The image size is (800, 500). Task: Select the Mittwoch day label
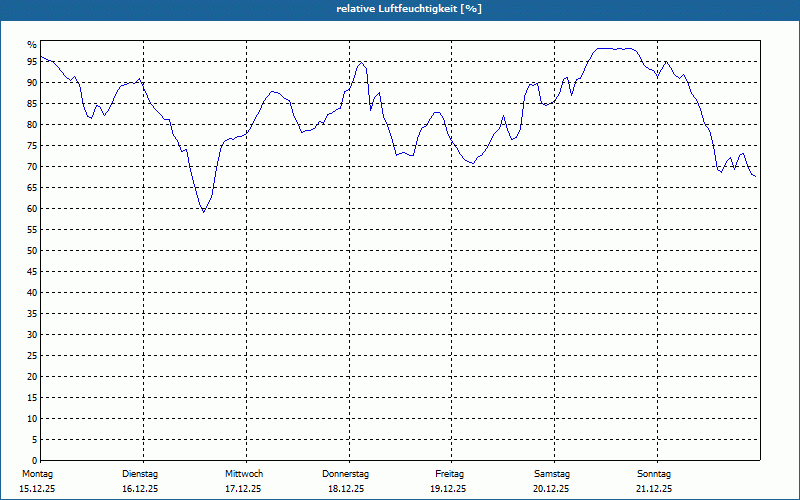[244, 474]
